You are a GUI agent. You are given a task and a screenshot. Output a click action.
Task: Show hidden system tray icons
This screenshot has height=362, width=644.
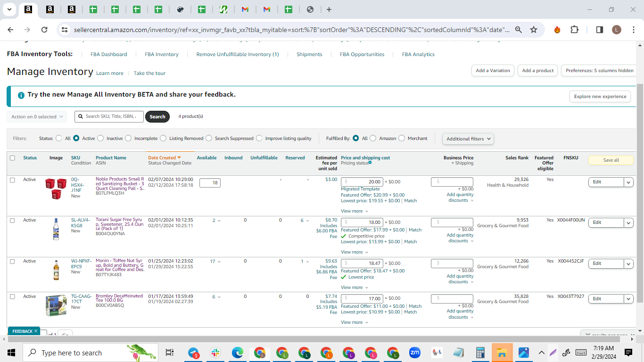[542, 353]
